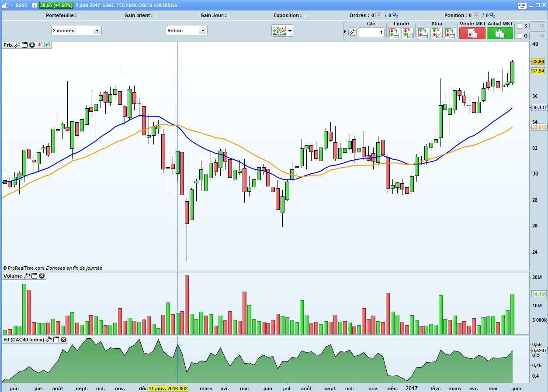Expand the arrow beside the indicators icon
Image resolution: width=548 pixels, height=392 pixels.
pos(290,31)
